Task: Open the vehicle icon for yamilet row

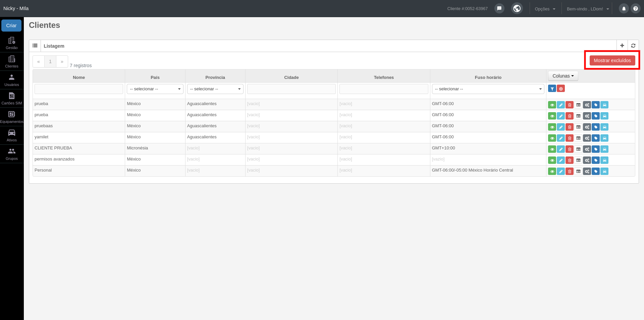Action: (604, 138)
